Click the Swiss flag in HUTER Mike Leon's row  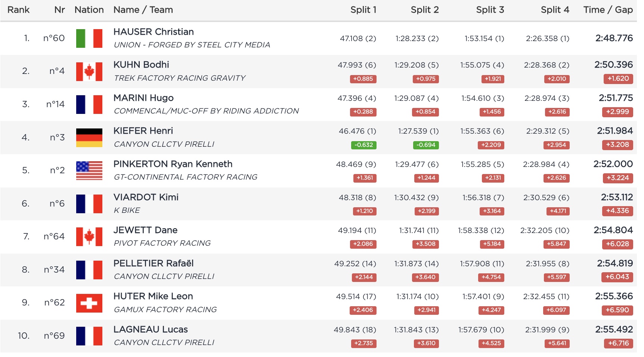[89, 303]
